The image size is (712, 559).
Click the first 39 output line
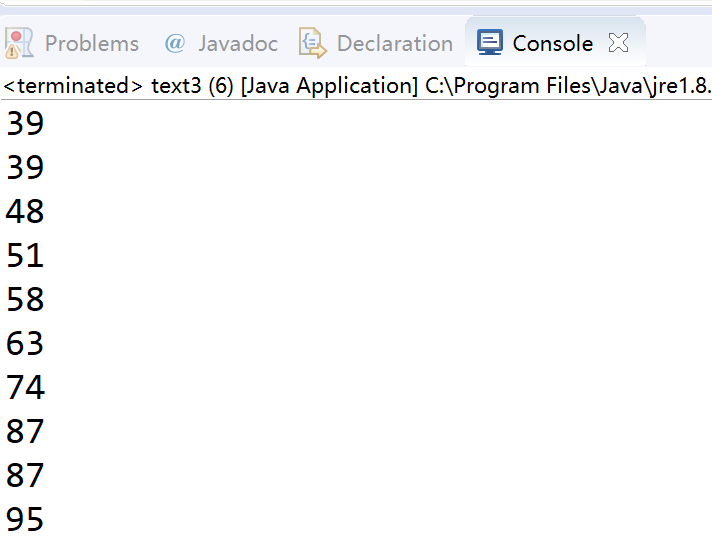[25, 123]
